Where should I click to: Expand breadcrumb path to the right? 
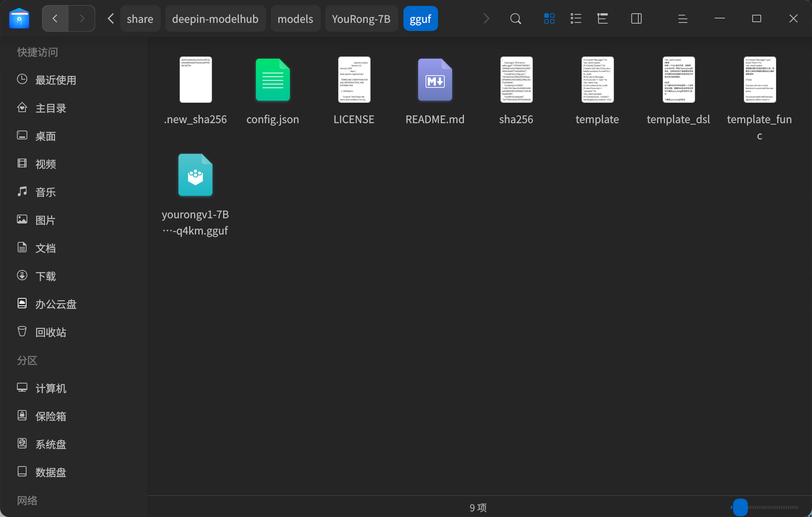pos(486,18)
